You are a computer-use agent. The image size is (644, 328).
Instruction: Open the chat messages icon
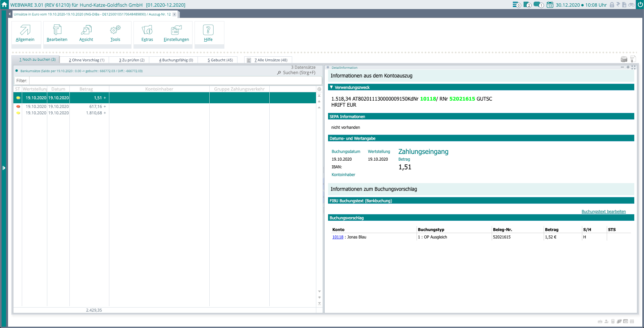coord(538,5)
